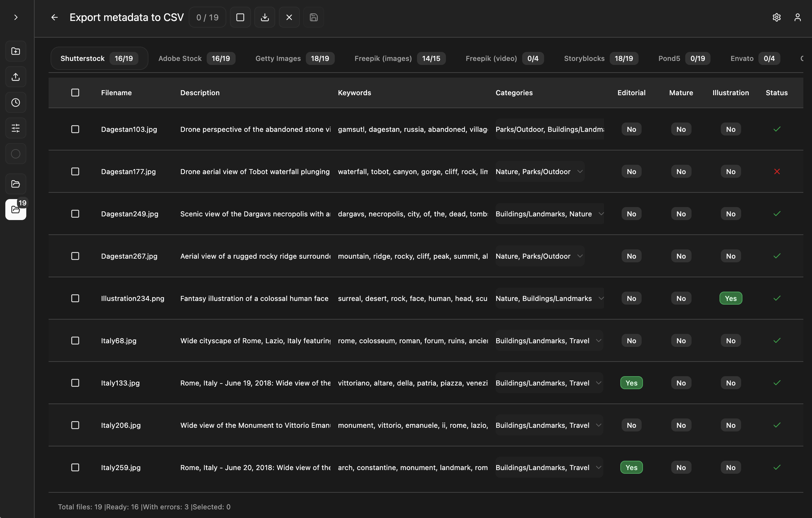Screen dimensions: 812x518
Task: Click the download icon in the top toolbar
Action: point(265,17)
